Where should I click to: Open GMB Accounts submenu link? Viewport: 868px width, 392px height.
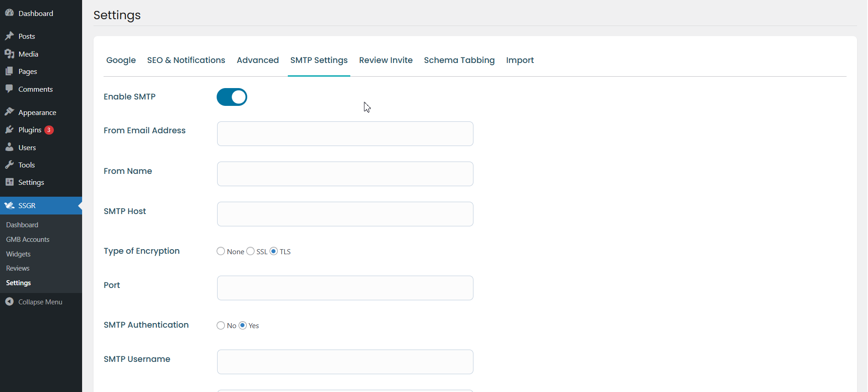[28, 240]
